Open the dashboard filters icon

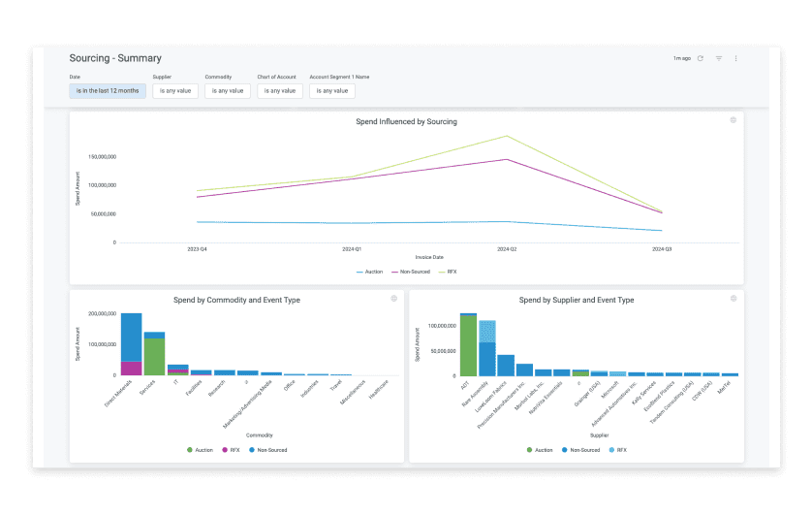pos(719,58)
